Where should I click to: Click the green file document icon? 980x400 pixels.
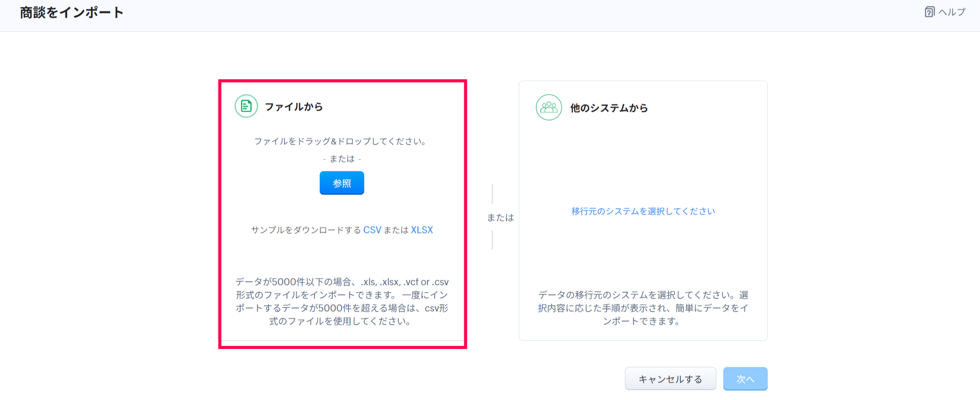(x=246, y=106)
